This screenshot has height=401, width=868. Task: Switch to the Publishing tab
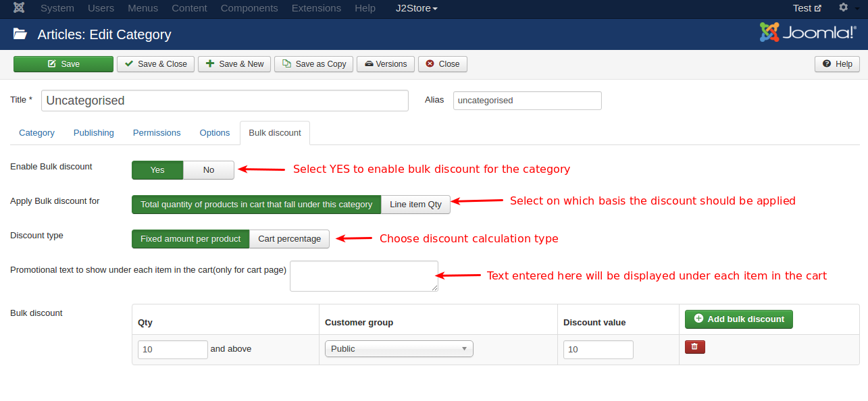[x=93, y=133]
